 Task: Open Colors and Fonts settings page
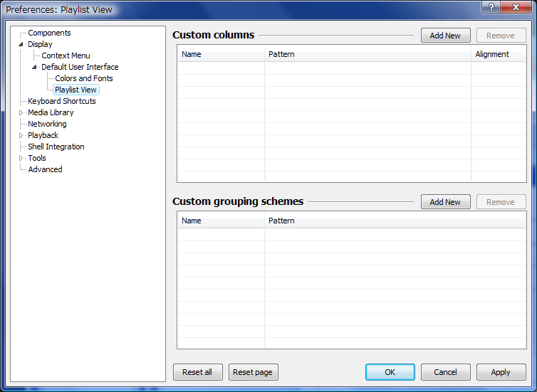point(83,78)
